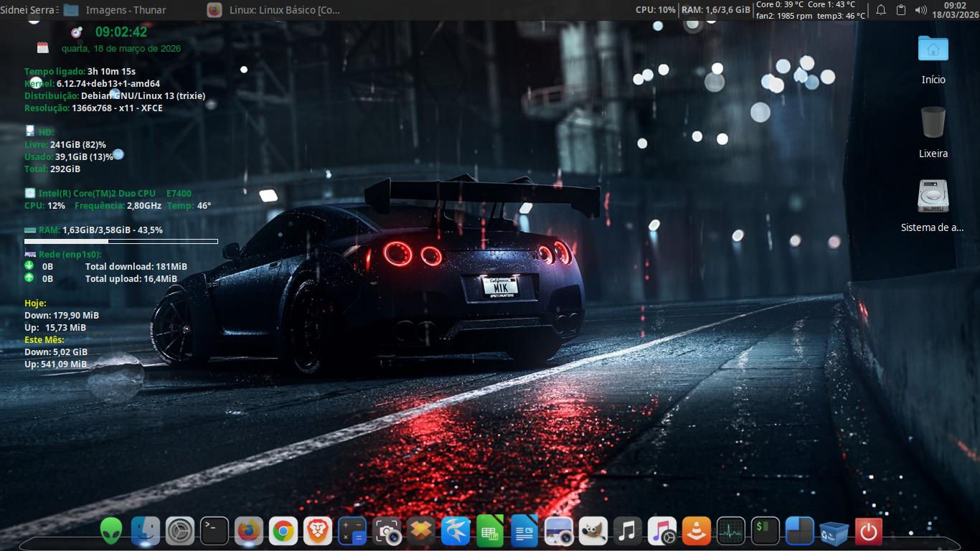The width and height of the screenshot is (980, 551).
Task: Open the notifications bell in panel
Action: [x=881, y=10]
